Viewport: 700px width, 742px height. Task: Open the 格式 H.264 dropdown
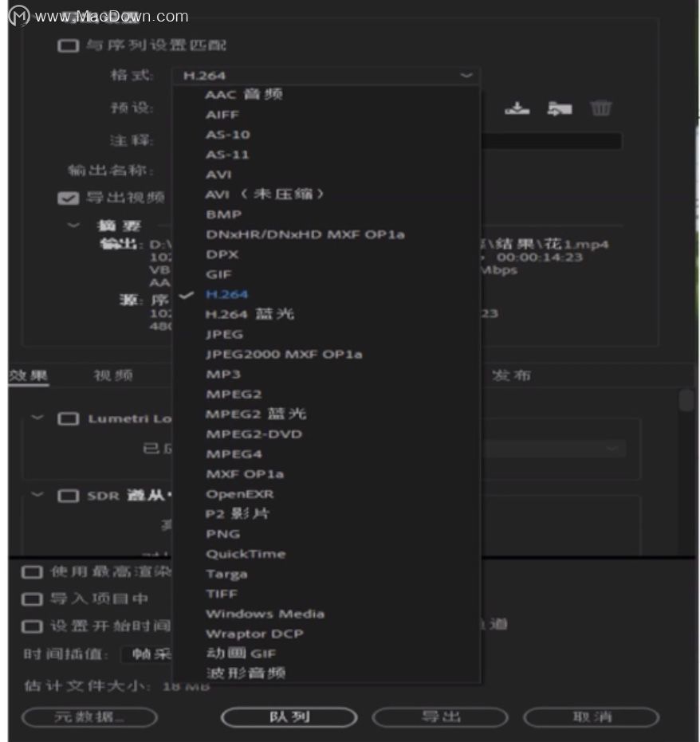click(326, 76)
